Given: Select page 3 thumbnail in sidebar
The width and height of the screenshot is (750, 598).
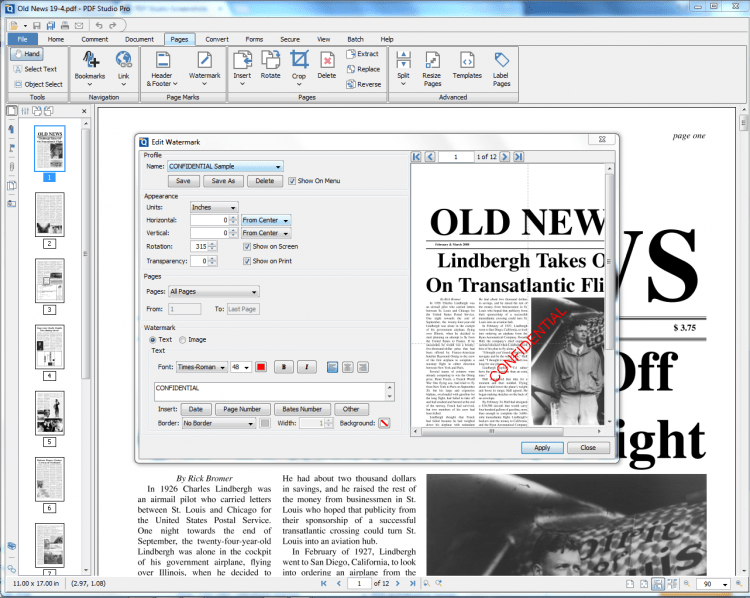Looking at the screenshot, I should tap(49, 280).
